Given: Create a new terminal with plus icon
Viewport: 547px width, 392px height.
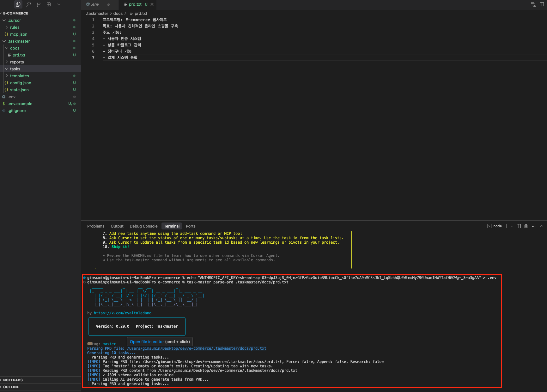Looking at the screenshot, I should 507,226.
